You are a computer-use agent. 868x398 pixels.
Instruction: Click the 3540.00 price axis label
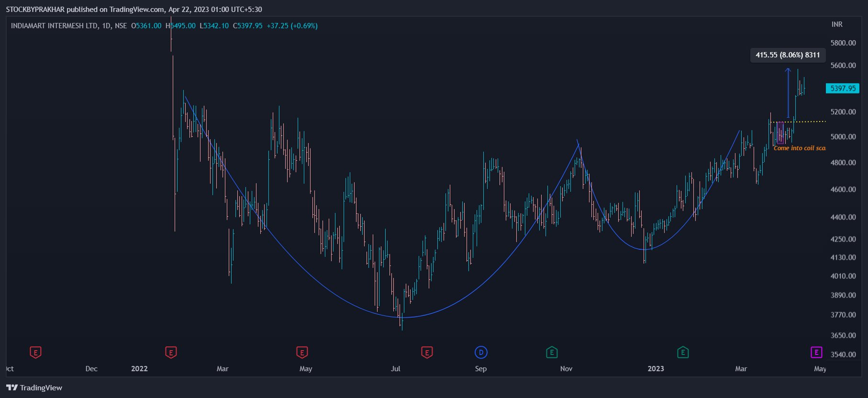tap(843, 354)
